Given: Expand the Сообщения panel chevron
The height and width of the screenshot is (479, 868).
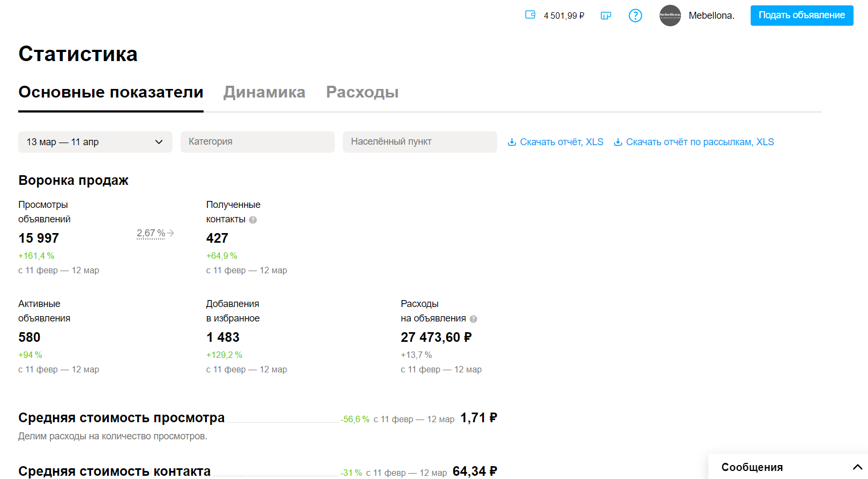Looking at the screenshot, I should pos(857,467).
